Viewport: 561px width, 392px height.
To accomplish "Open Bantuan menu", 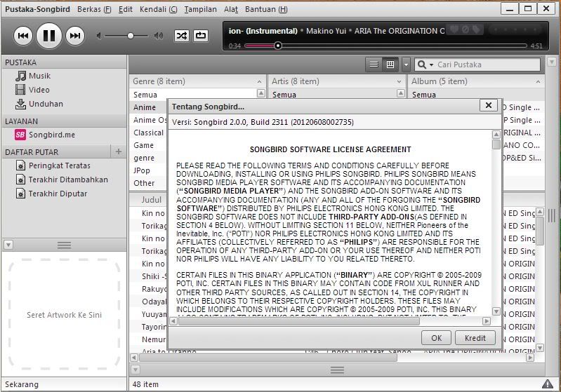I will pyautogui.click(x=266, y=9).
